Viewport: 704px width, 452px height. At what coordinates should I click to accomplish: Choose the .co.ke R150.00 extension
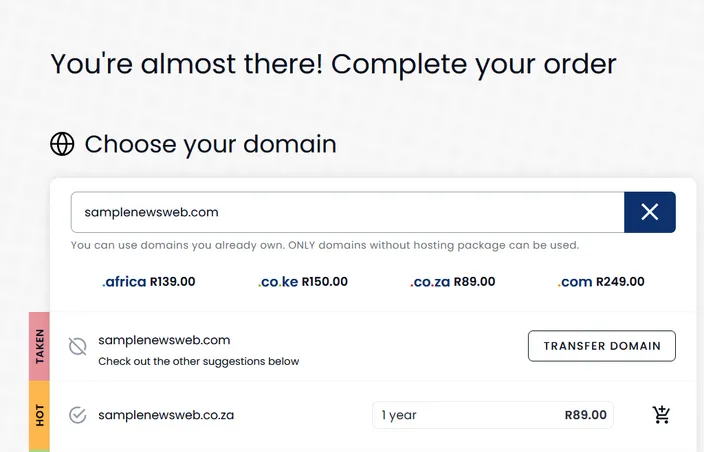[x=303, y=282]
